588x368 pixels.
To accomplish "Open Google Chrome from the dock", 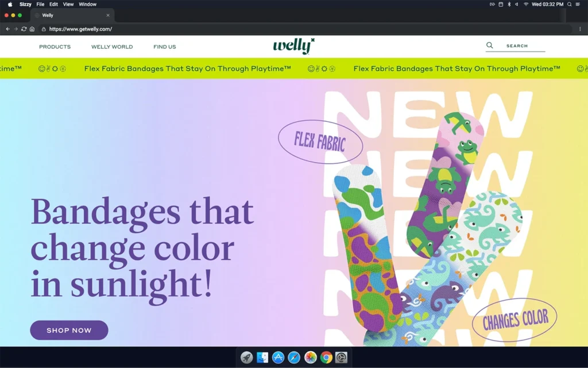I will (x=326, y=357).
